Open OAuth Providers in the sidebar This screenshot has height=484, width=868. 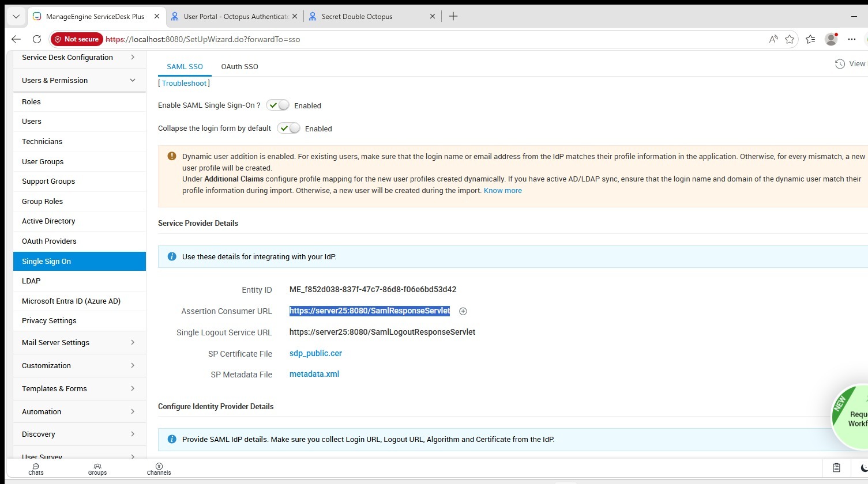80,241
